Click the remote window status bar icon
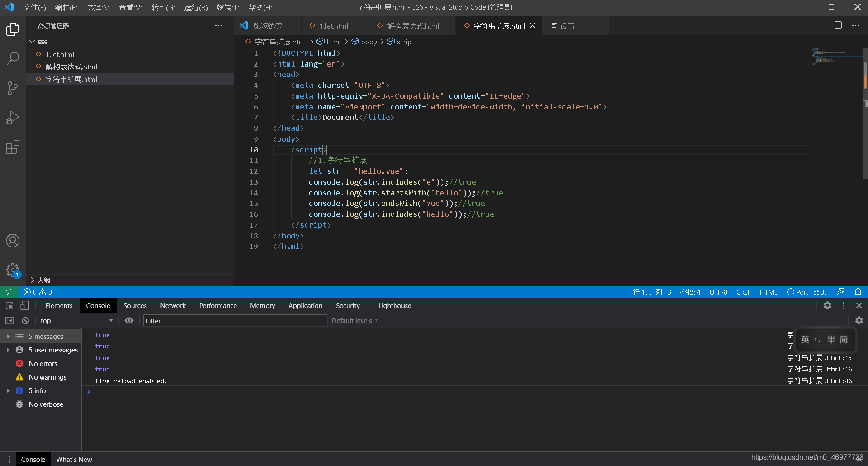Viewport: 868px width, 466px height. (x=9, y=292)
